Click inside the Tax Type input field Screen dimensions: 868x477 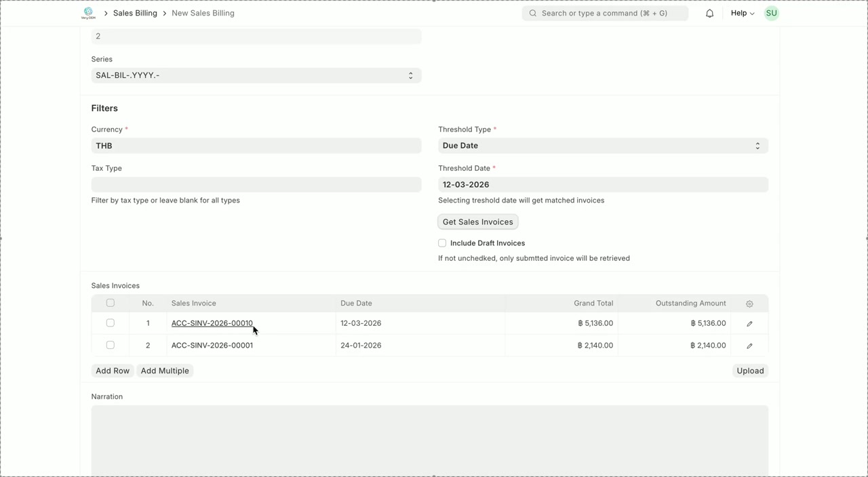256,184
